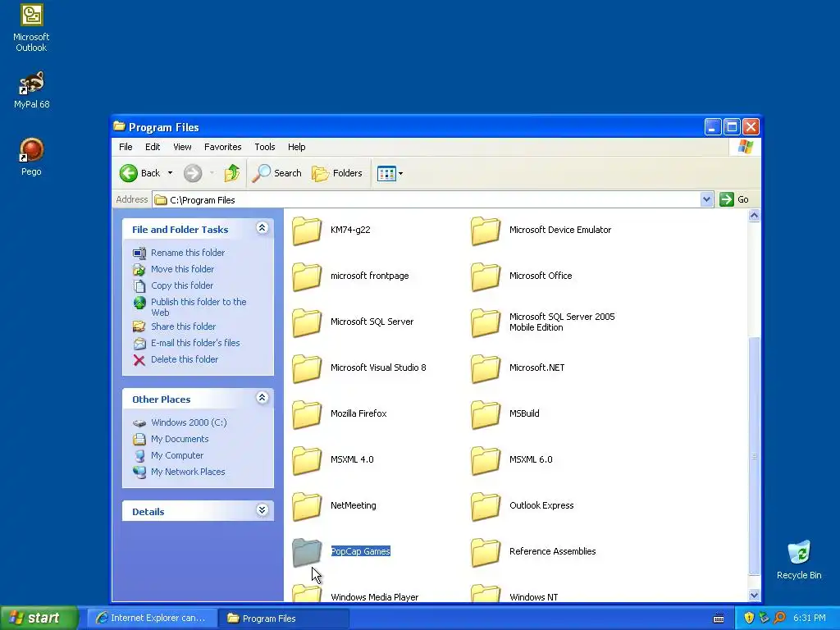Click Delete this folder link
The height and width of the screenshot is (630, 840).
click(185, 359)
